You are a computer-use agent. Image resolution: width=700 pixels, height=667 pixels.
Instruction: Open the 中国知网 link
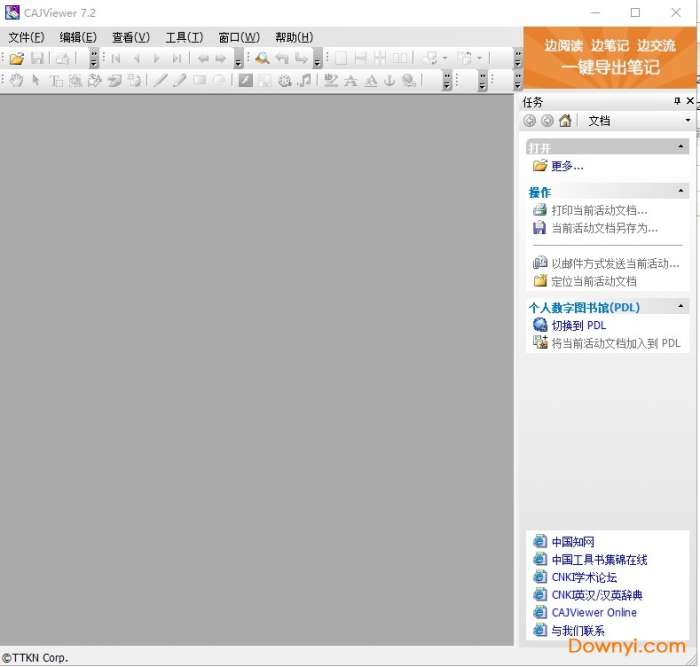[572, 542]
